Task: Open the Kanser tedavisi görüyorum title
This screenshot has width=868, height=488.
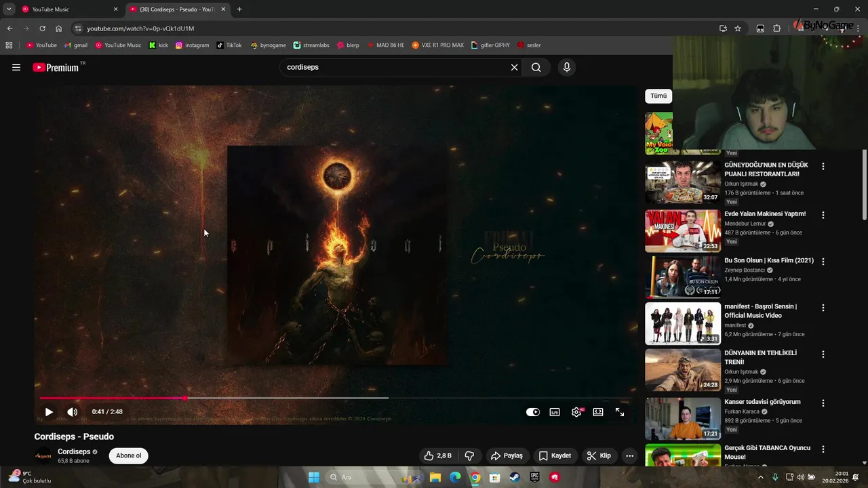Action: 762,402
